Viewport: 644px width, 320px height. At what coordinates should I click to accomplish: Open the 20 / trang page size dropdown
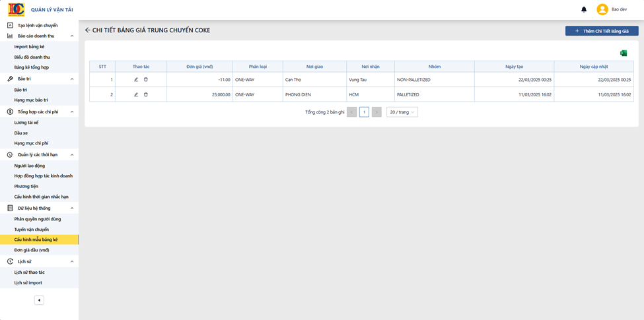402,112
